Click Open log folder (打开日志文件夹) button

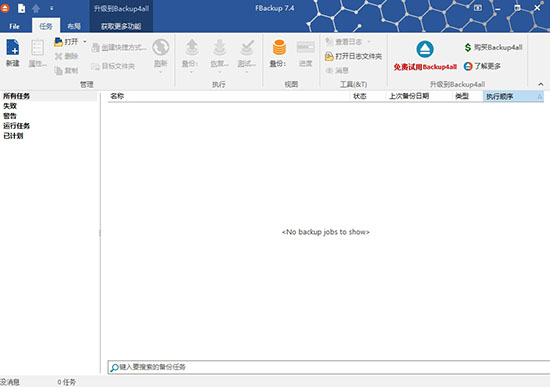tap(353, 56)
